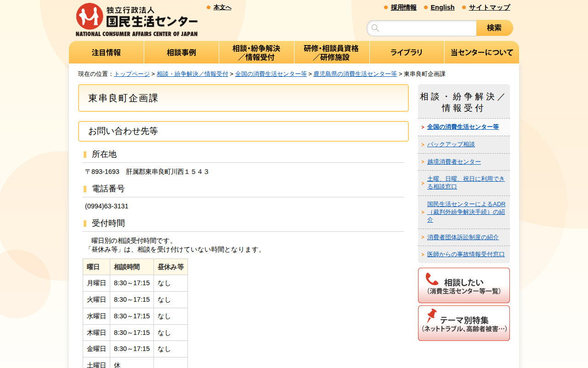Image resolution: width=588 pixels, height=368 pixels.
Task: Open the 注目情報 navigation tab
Action: 106,52
